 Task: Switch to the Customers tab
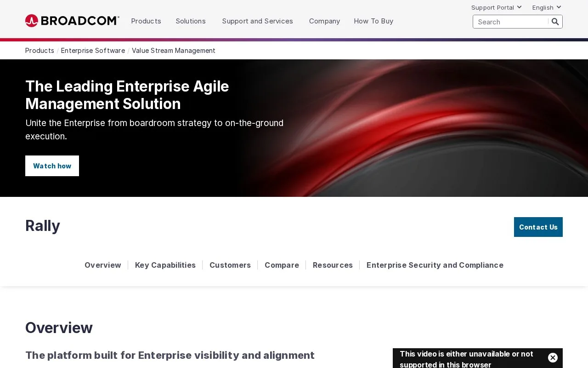click(230, 265)
